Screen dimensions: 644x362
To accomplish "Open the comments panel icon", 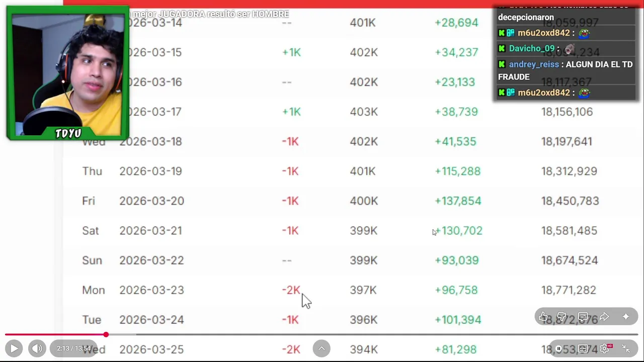I will [x=583, y=317].
